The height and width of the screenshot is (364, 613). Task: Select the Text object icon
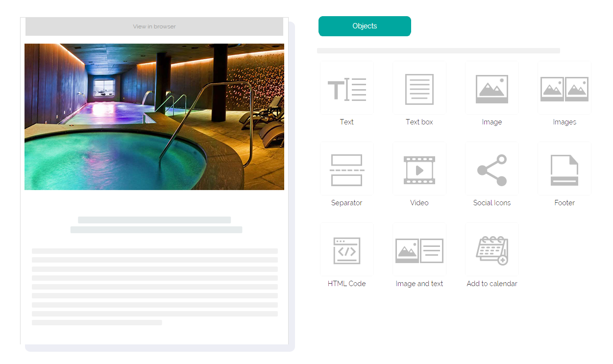click(347, 89)
